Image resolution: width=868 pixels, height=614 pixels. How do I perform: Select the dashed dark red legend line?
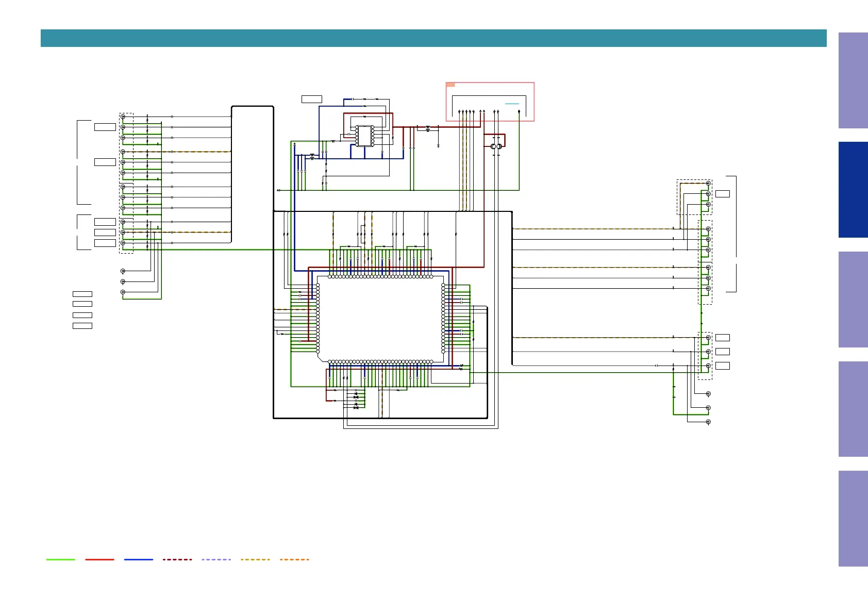177,559
